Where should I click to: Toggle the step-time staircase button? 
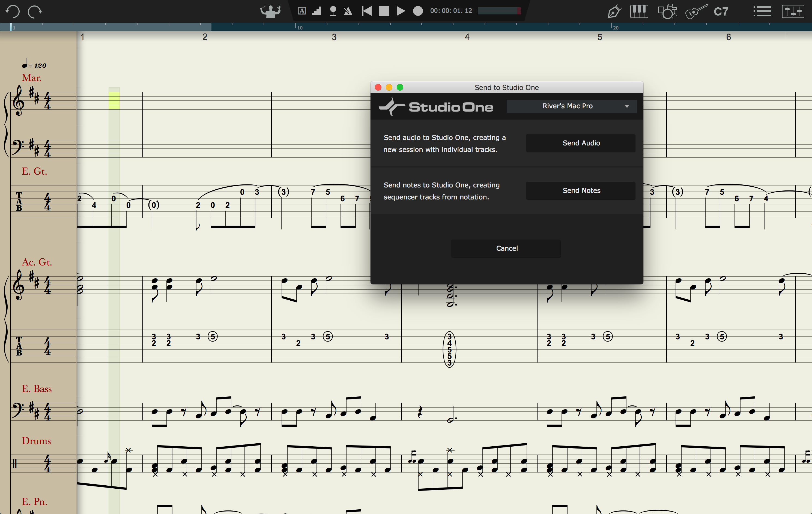[x=317, y=11]
